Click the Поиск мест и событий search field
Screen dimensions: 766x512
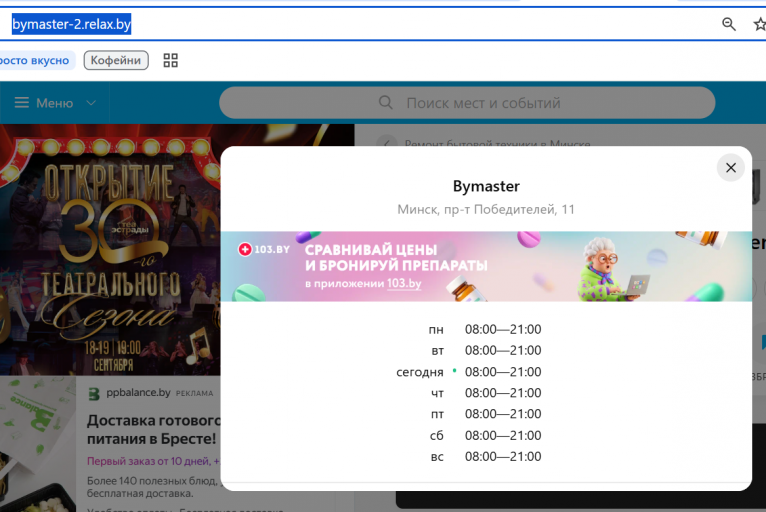point(467,103)
